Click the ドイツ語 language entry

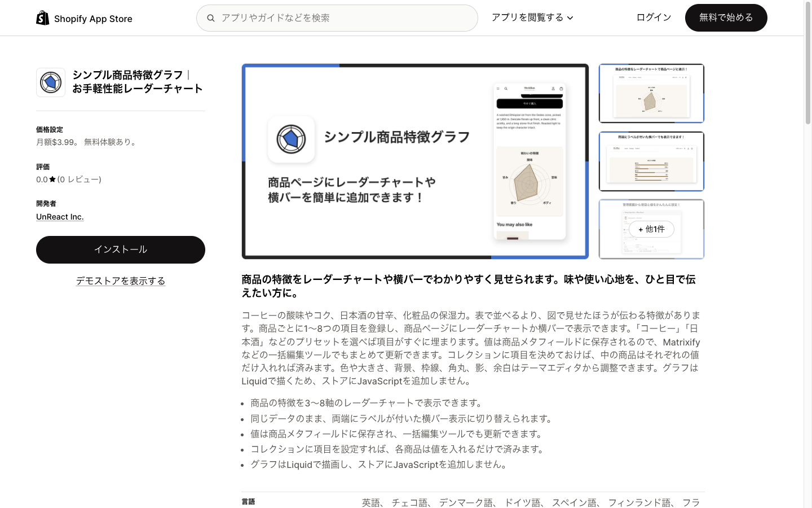pos(522,502)
